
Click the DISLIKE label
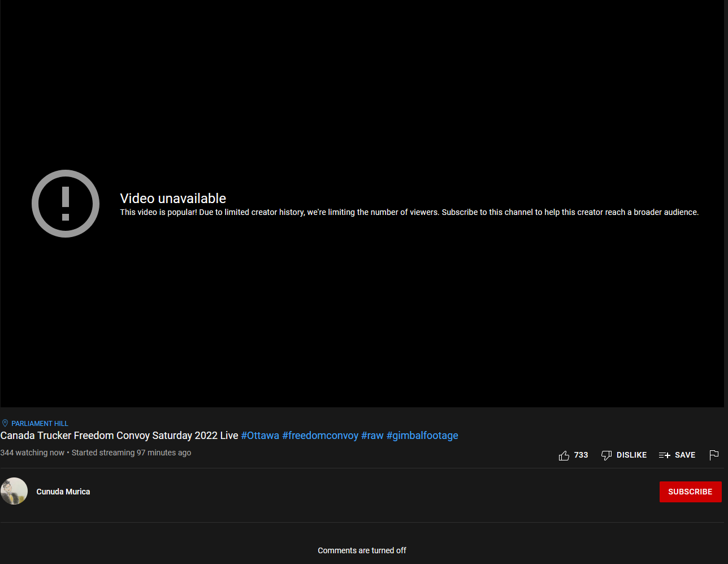click(631, 455)
